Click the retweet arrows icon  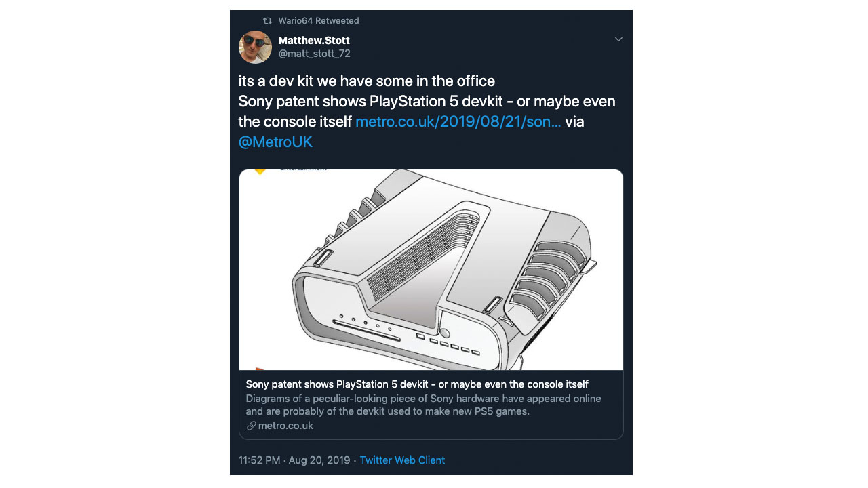(x=267, y=21)
